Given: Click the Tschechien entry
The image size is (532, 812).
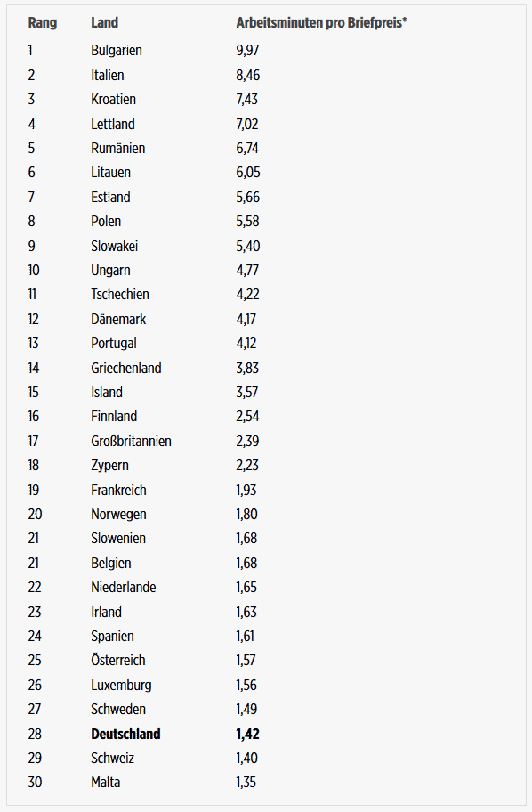Looking at the screenshot, I should (120, 295).
